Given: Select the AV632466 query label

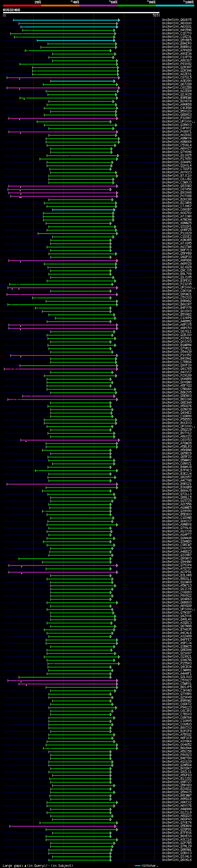Looking at the screenshot, I should pos(11,10).
